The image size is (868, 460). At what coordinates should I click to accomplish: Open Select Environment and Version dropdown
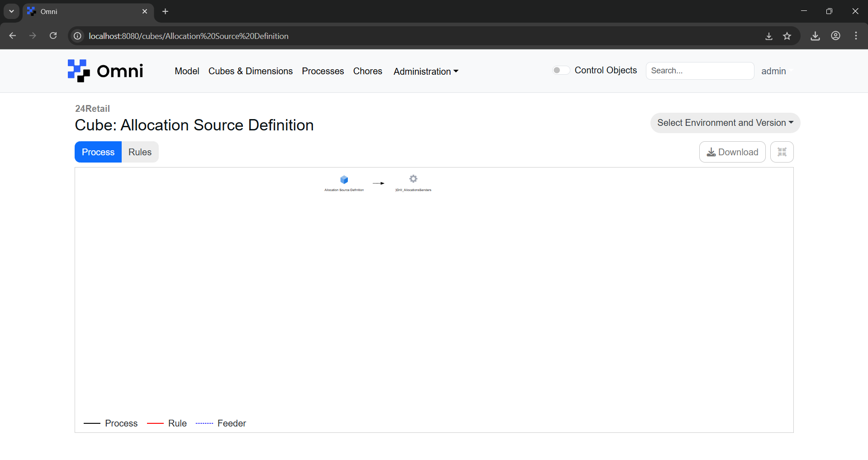(725, 123)
